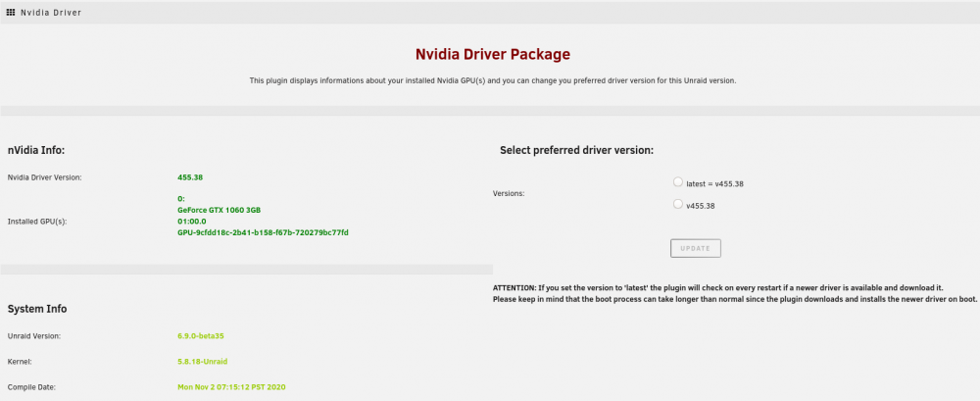Click Unraid version value 6.9.0-beta35
Screen dimensions: 980x401
point(201,336)
